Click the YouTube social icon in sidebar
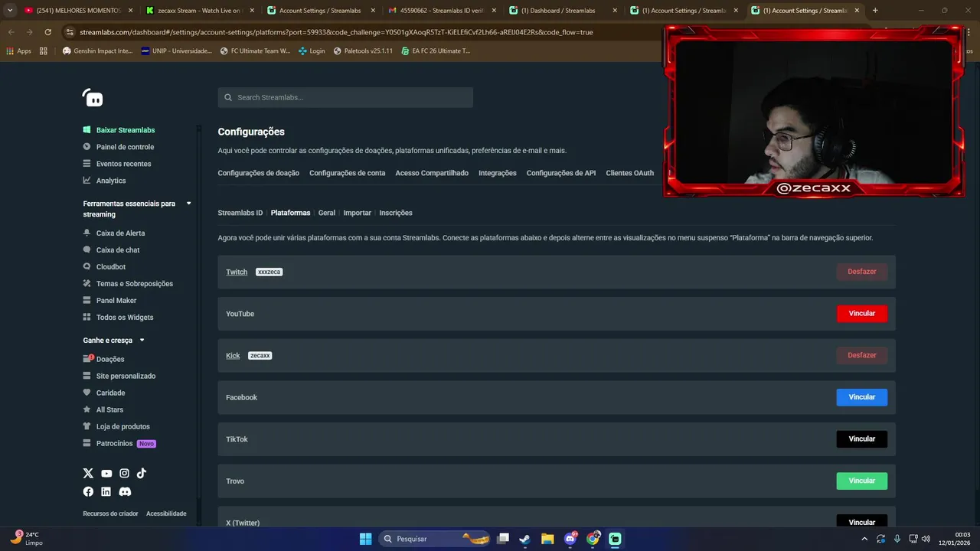Viewport: 980px width, 551px height. (x=106, y=474)
